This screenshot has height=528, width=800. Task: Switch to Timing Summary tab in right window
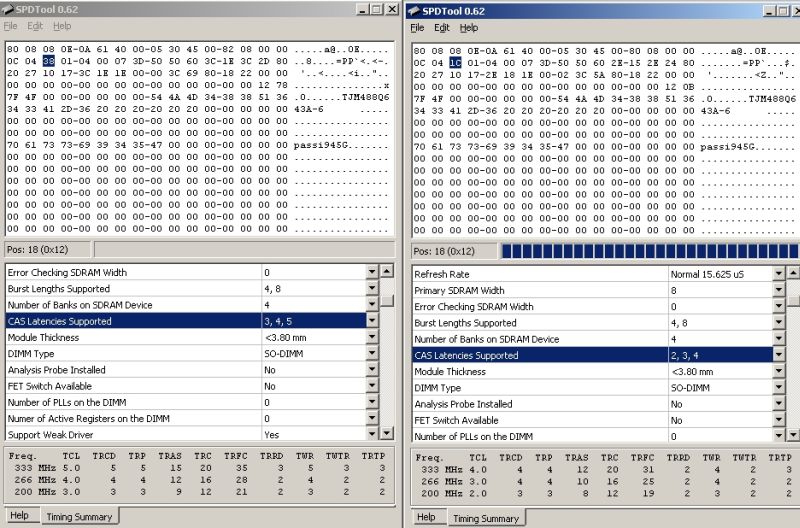486,518
